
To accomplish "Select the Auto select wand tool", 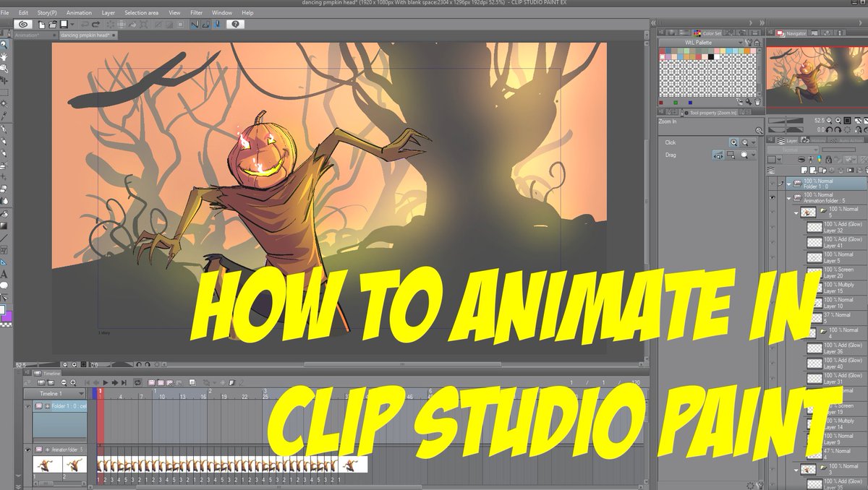I will click(x=4, y=104).
